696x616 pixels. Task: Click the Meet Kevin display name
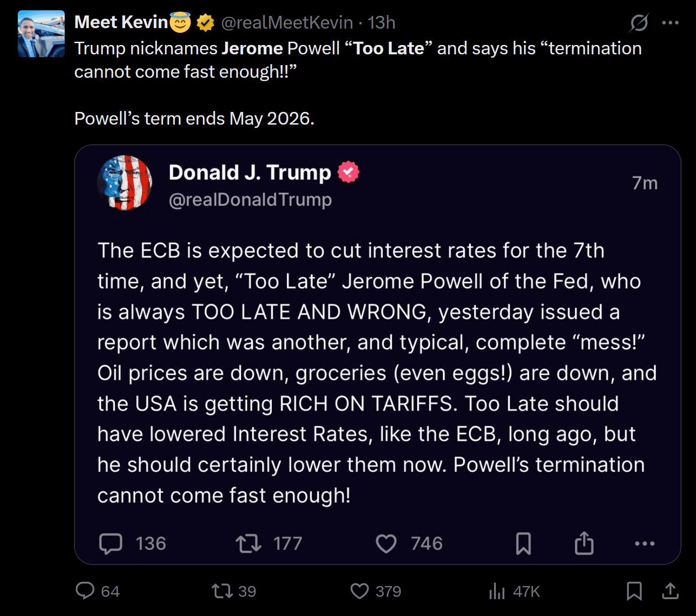[121, 22]
